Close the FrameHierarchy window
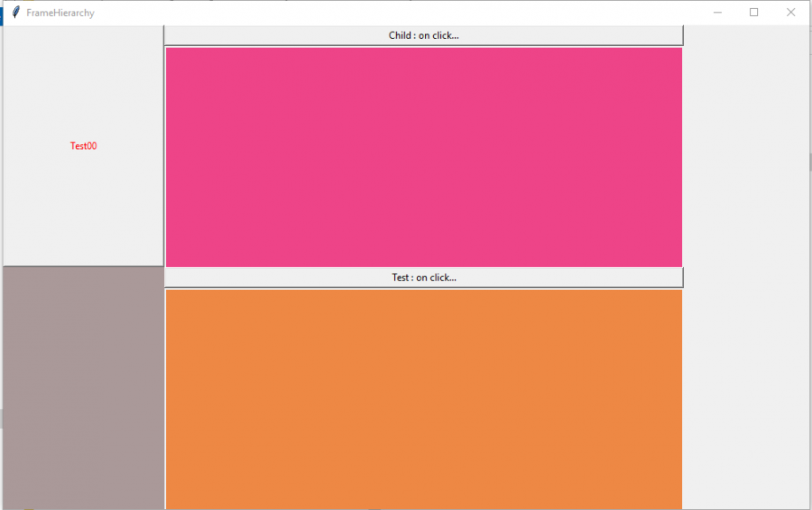The width and height of the screenshot is (812, 510). 790,13
